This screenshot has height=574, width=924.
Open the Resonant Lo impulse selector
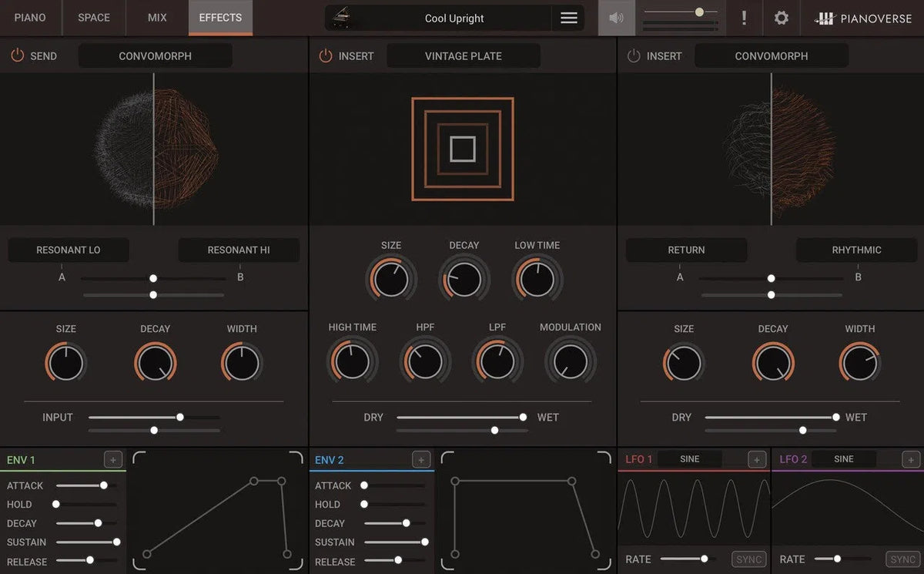point(69,250)
